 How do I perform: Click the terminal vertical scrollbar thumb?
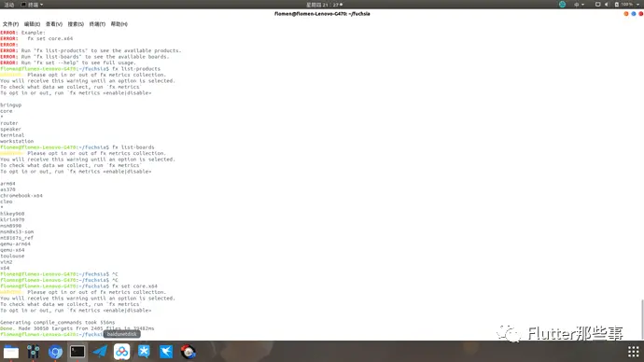tap(642, 320)
